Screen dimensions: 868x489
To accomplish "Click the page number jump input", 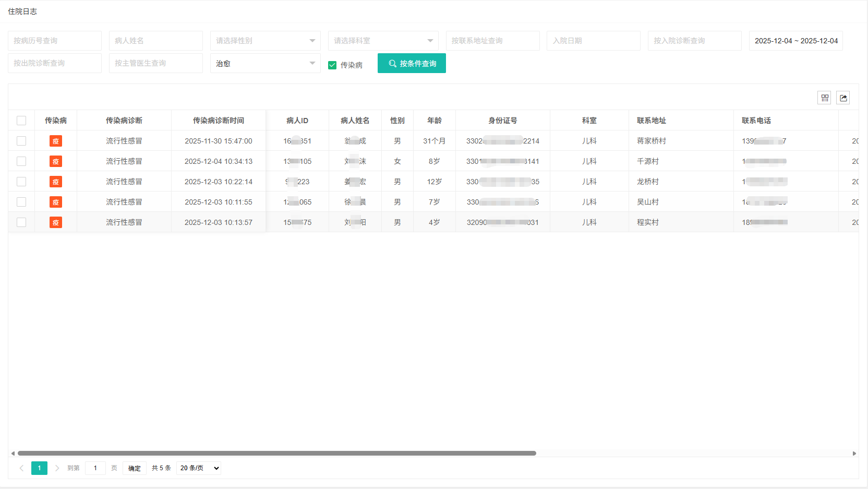I will click(x=95, y=468).
